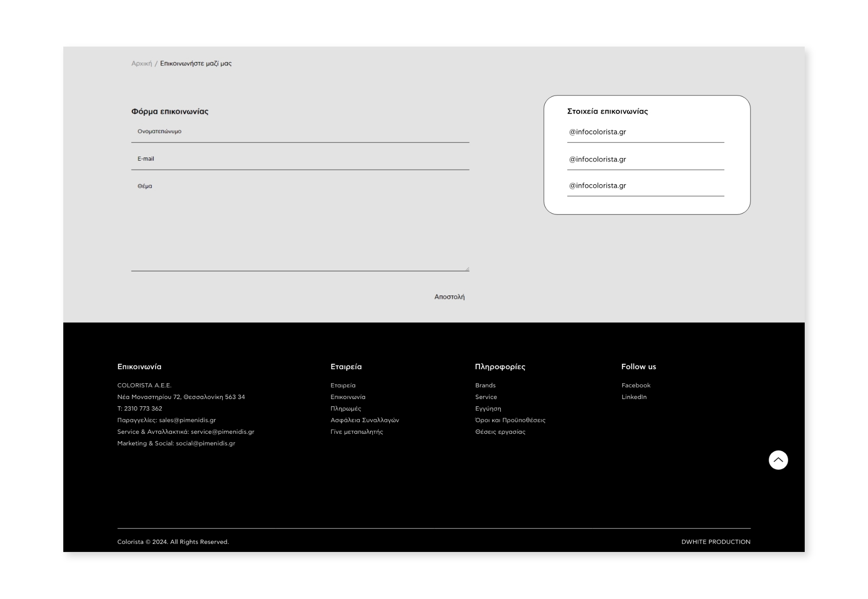Image resolution: width=868 pixels, height=599 pixels.
Task: Click the textarea resize handle
Action: (467, 267)
